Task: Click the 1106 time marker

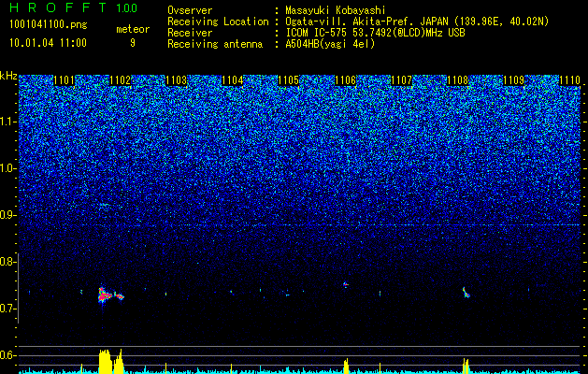Action: pos(345,80)
